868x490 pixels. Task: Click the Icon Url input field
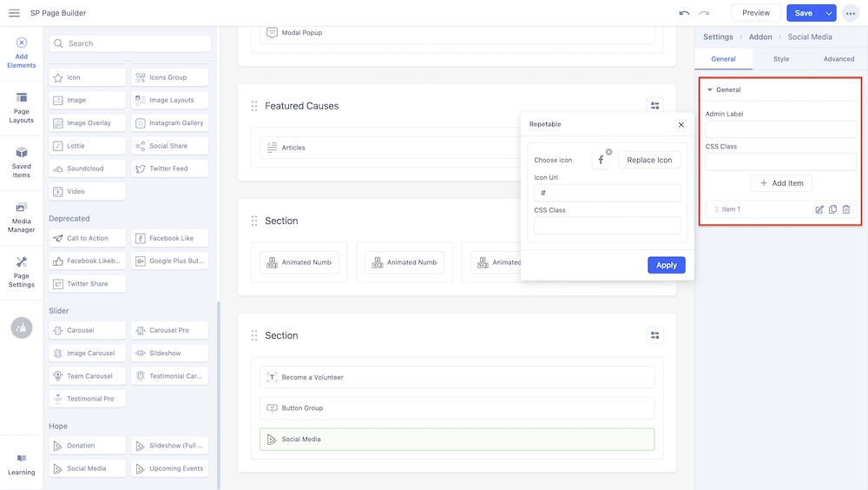tap(608, 193)
